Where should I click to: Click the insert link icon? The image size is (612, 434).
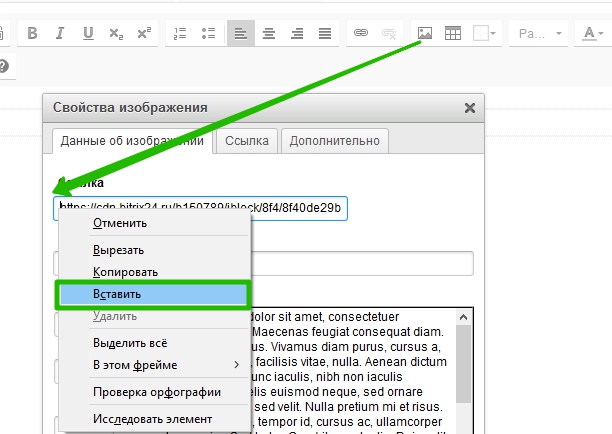[361, 33]
